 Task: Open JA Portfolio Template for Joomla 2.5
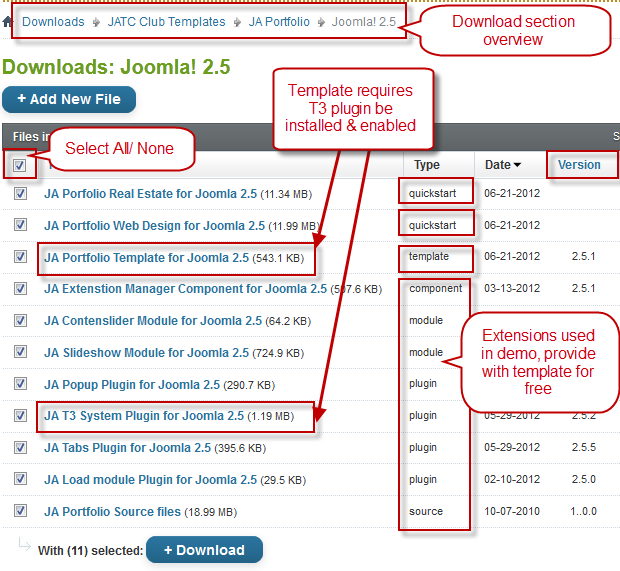146,258
